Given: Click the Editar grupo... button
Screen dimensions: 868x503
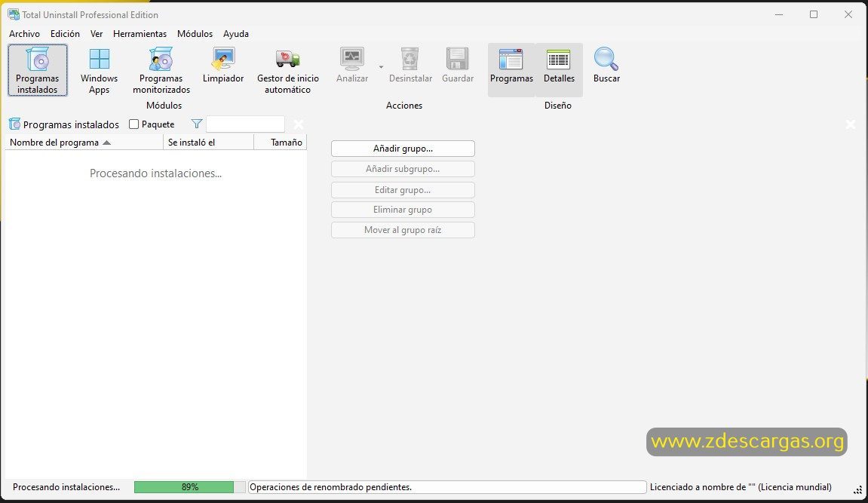Looking at the screenshot, I should [403, 190].
